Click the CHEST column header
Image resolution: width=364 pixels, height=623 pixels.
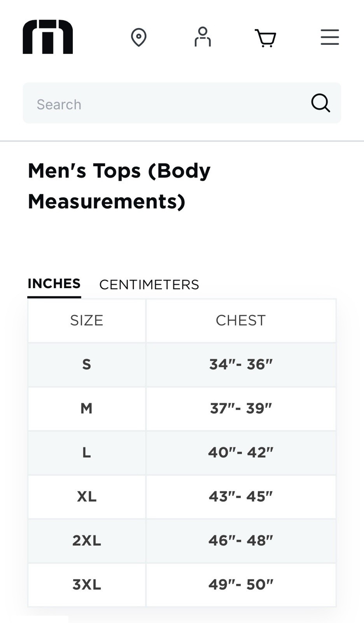[x=241, y=320]
